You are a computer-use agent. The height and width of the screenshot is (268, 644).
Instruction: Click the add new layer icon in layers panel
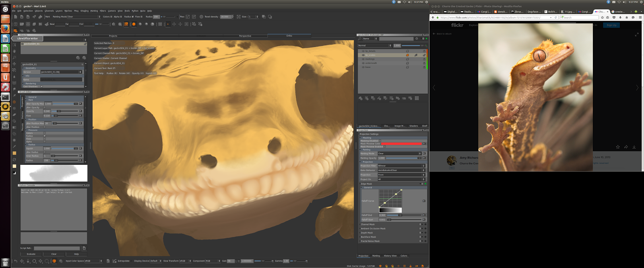point(361,98)
